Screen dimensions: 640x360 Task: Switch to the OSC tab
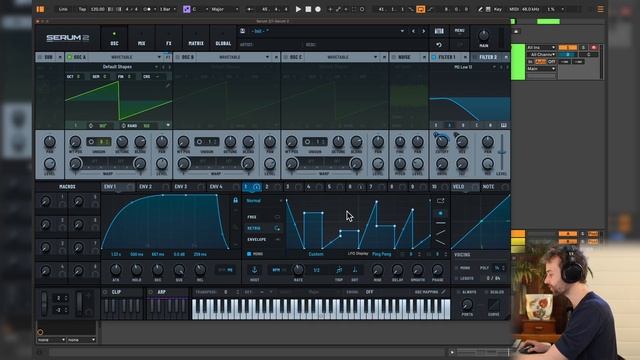114,38
